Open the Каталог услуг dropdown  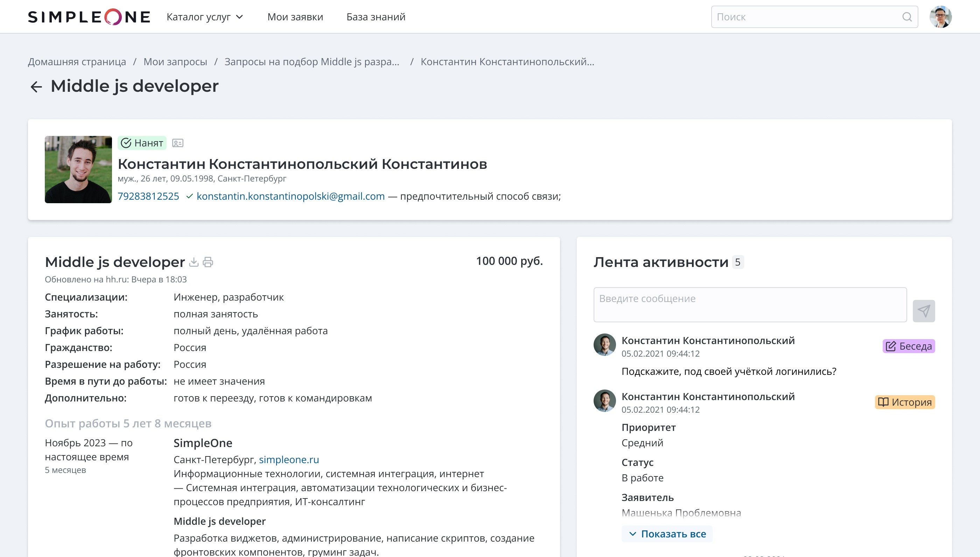[205, 17]
